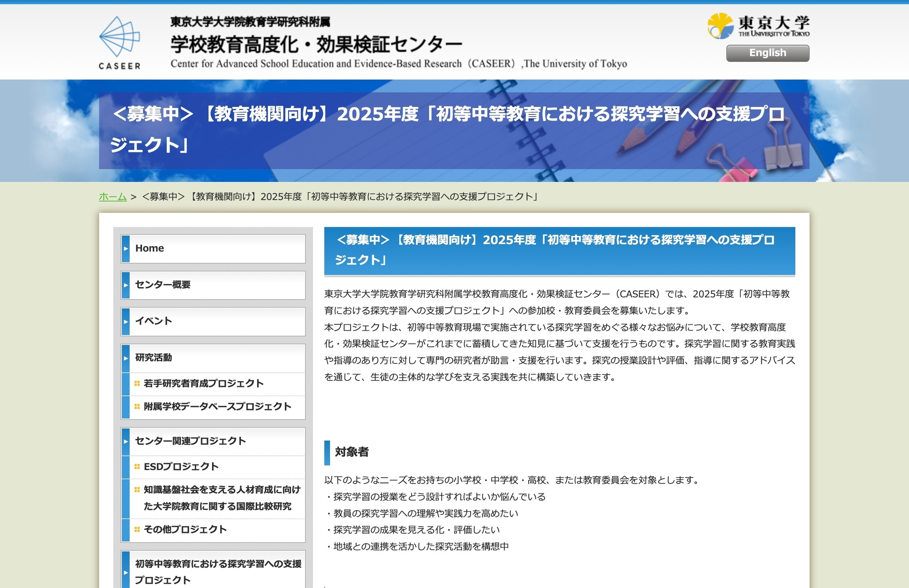Click the CASEER logo icon
909x588 pixels.
(119, 43)
